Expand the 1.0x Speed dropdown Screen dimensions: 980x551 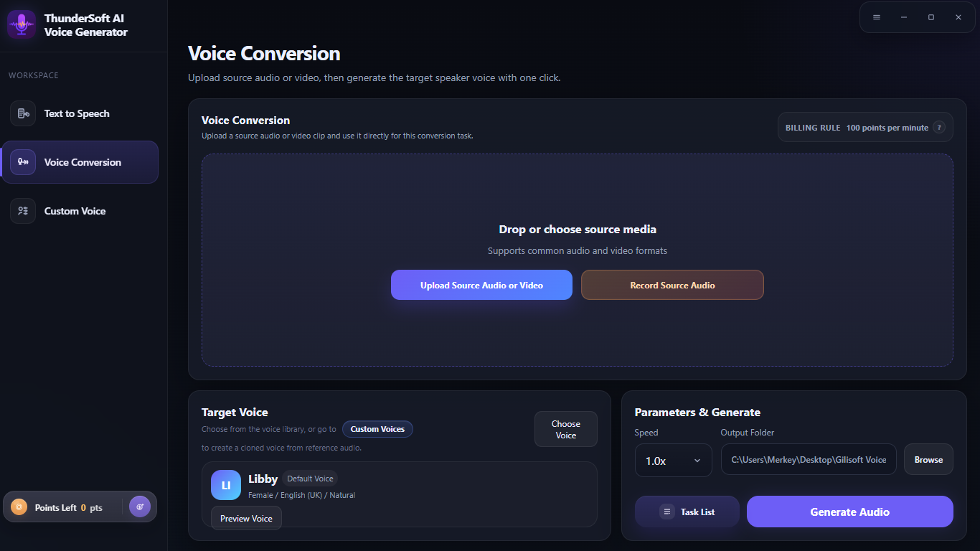[674, 460]
